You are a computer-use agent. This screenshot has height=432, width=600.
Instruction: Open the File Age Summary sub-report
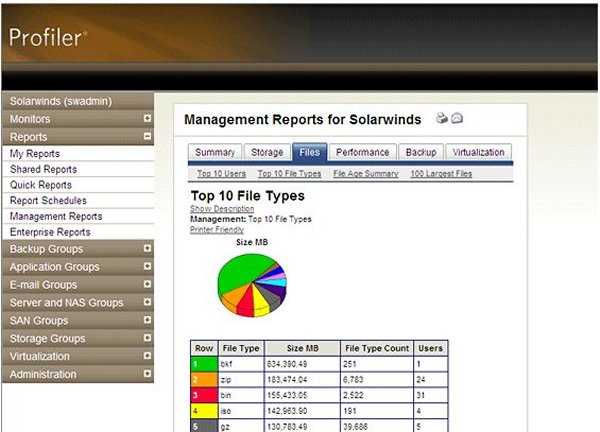click(366, 174)
